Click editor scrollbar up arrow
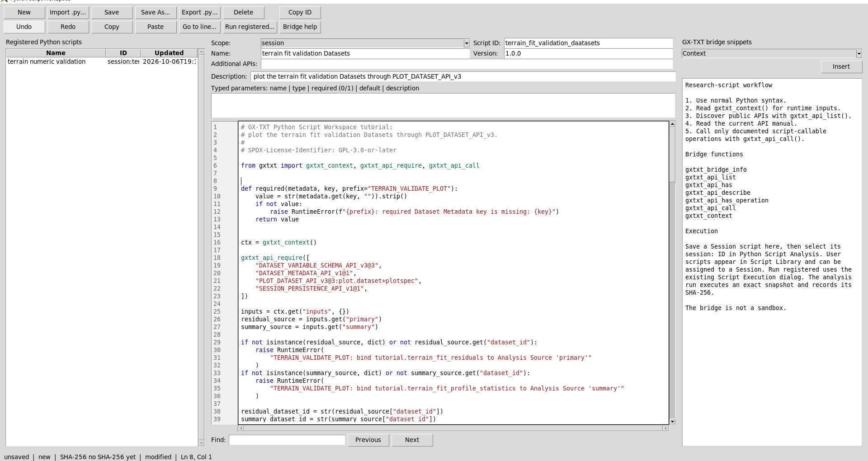The width and height of the screenshot is (868, 461). 672,124
